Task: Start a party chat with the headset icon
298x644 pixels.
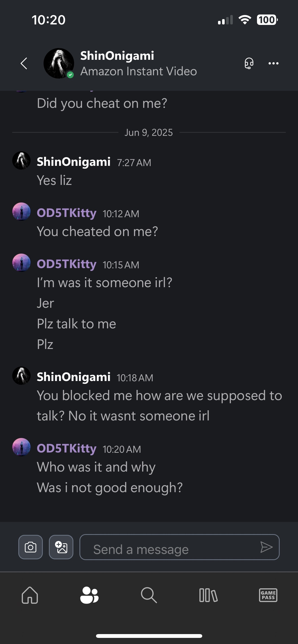Action: pos(249,63)
